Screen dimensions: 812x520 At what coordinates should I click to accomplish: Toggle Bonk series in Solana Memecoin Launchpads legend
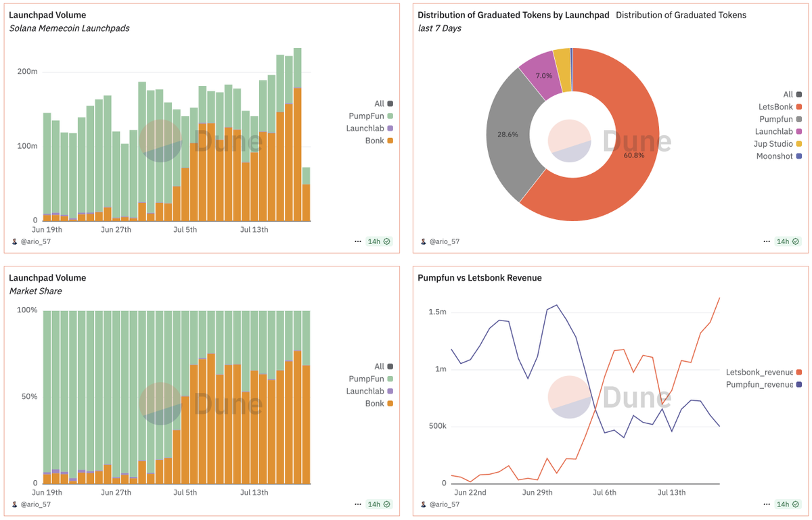(379, 141)
